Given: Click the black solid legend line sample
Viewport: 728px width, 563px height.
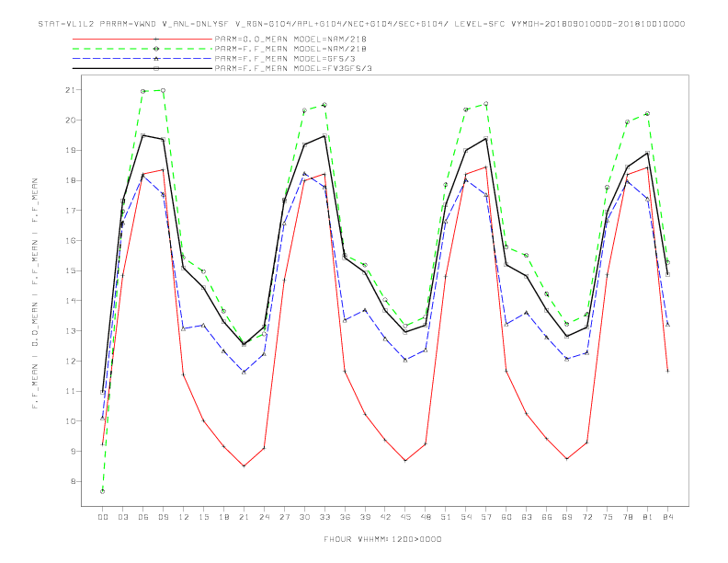Looking at the screenshot, I should 142,68.
